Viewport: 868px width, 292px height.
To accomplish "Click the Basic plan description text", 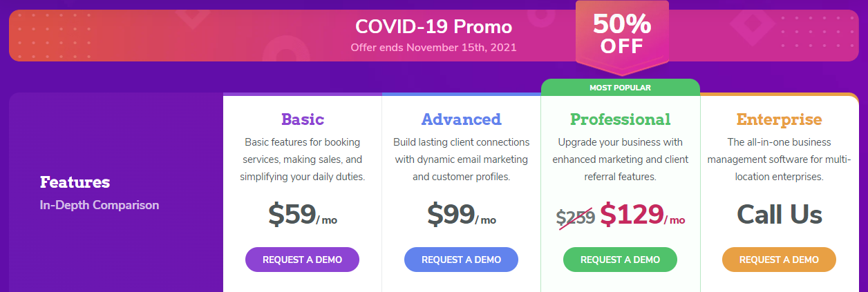I will tap(303, 159).
